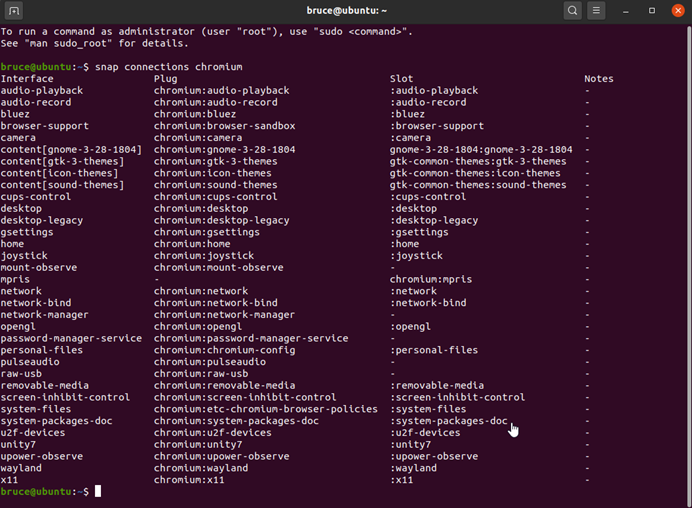692x508 pixels.
Task: Open a new terminal tab with the titlebar icon
Action: (x=14, y=11)
